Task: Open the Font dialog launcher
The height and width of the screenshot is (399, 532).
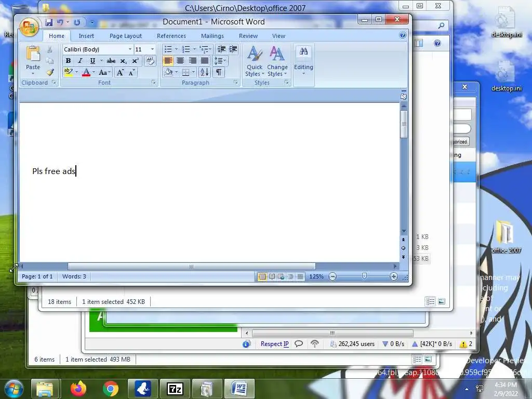Action: click(x=154, y=82)
